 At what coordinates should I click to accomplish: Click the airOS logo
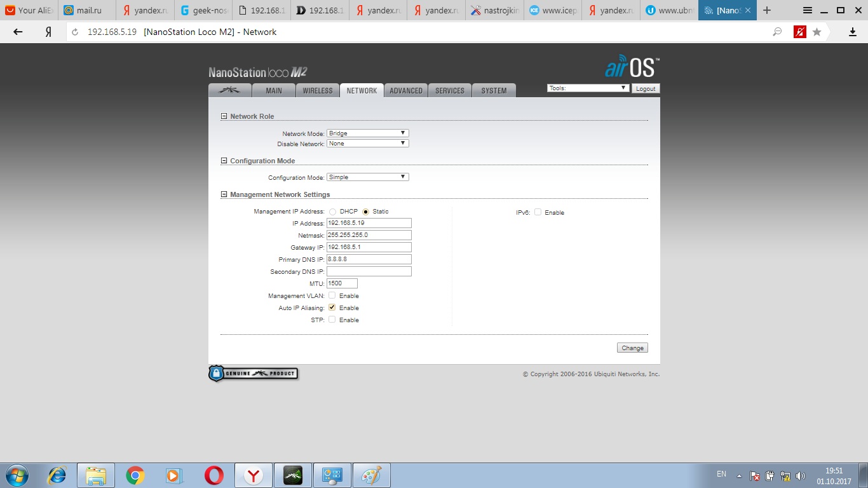[632, 67]
